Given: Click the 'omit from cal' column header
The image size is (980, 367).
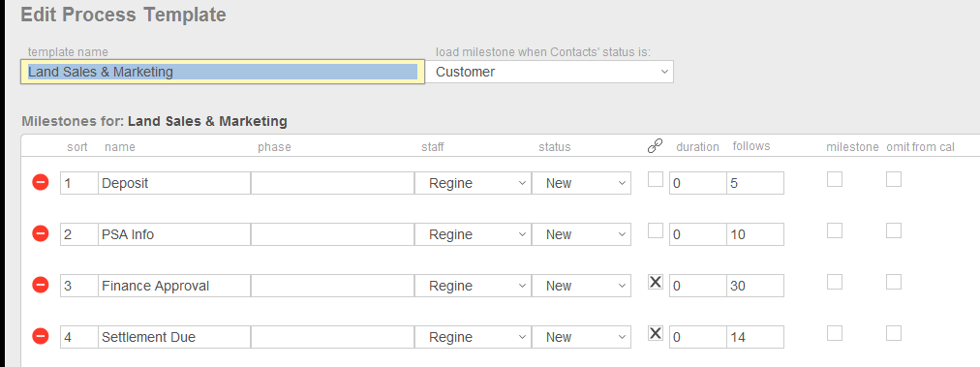Looking at the screenshot, I should point(920,147).
